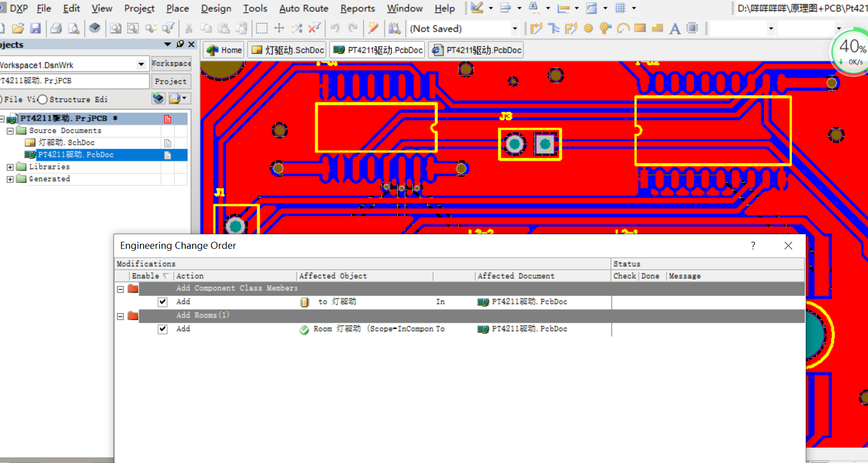This screenshot has height=463, width=868.
Task: Click the Affected Document column header
Action: pyautogui.click(x=542, y=276)
